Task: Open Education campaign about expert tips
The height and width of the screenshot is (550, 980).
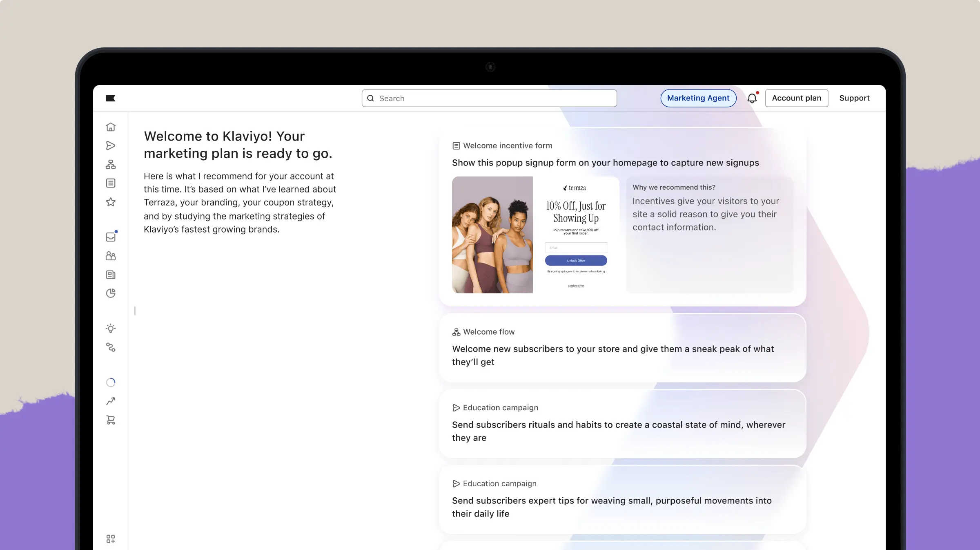Action: pyautogui.click(x=622, y=499)
